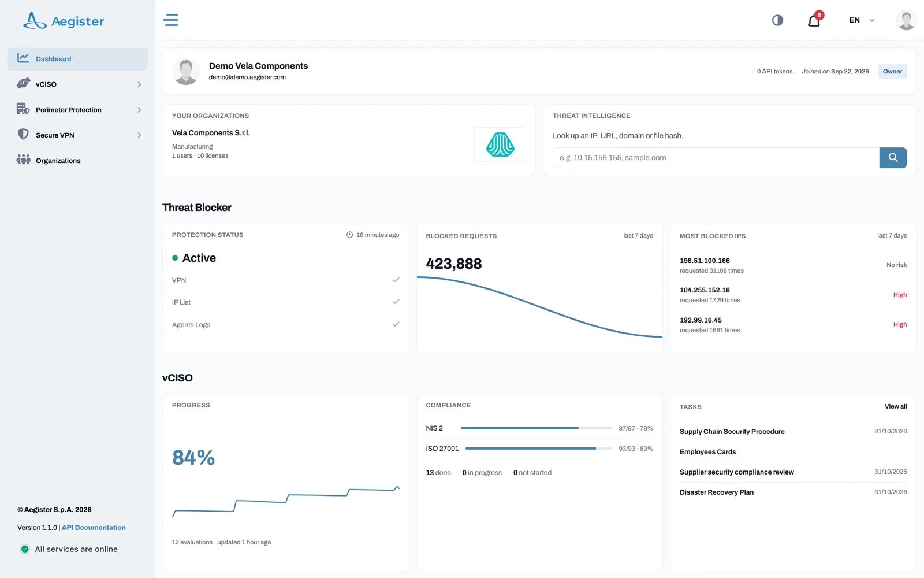
Task: Click the Agents Logs status checkmark
Action: pos(396,324)
